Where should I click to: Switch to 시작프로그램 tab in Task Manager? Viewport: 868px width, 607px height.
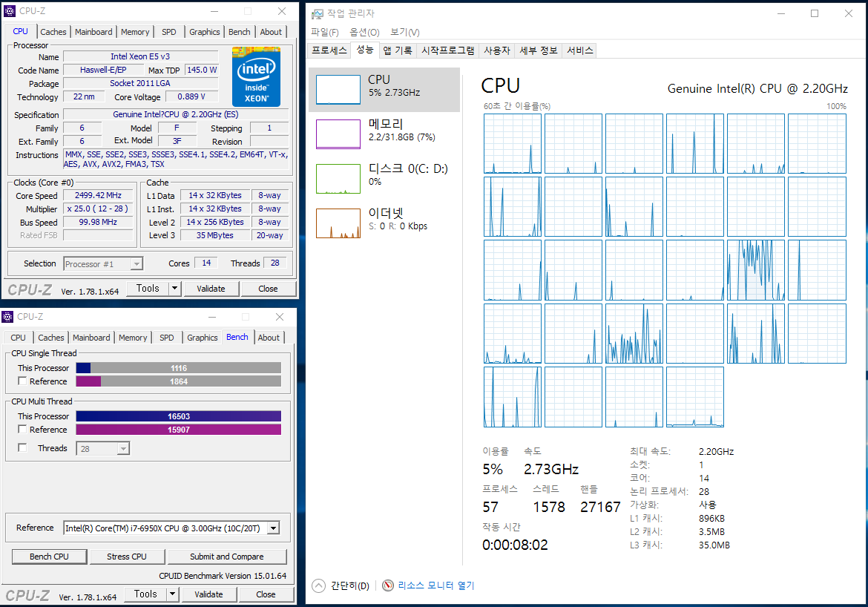[448, 50]
